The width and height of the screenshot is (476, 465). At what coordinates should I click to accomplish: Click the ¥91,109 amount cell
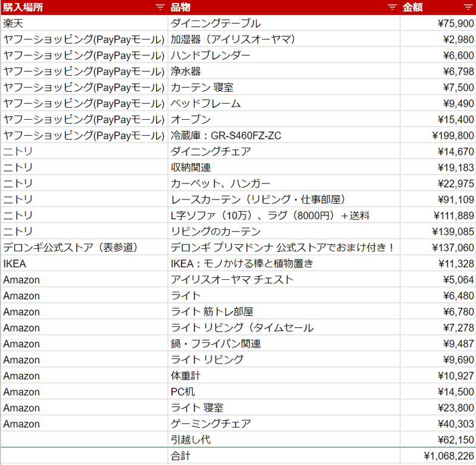click(x=438, y=199)
